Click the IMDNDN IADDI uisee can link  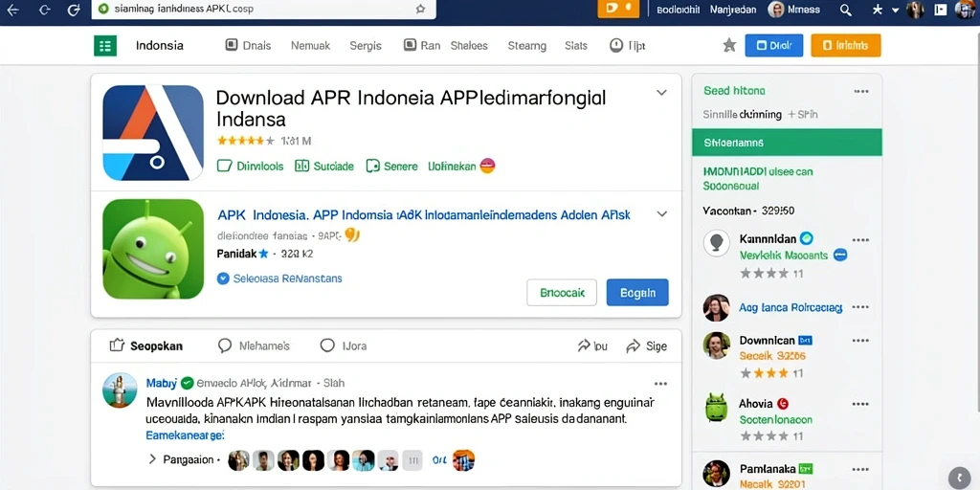click(x=758, y=171)
